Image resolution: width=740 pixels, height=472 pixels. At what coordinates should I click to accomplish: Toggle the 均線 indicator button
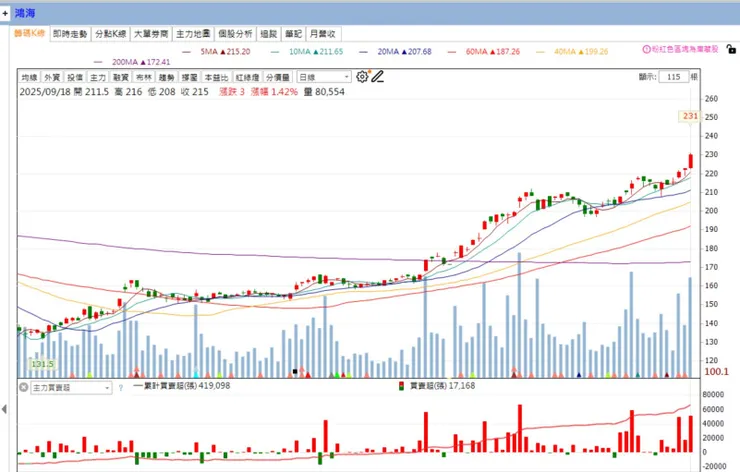click(x=29, y=77)
